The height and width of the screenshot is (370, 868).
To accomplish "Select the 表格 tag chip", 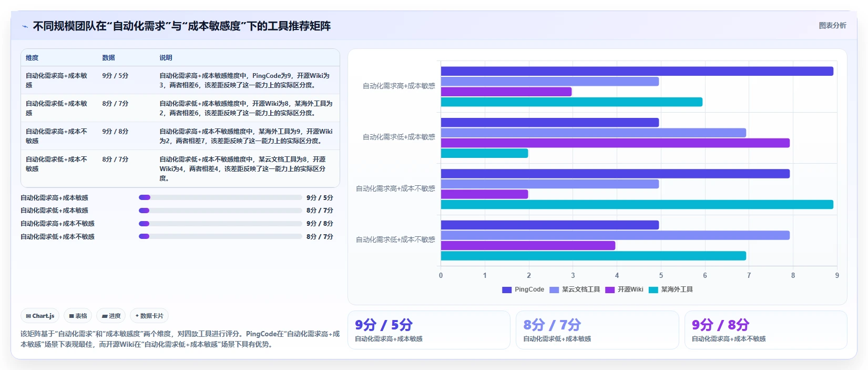I will coord(78,316).
